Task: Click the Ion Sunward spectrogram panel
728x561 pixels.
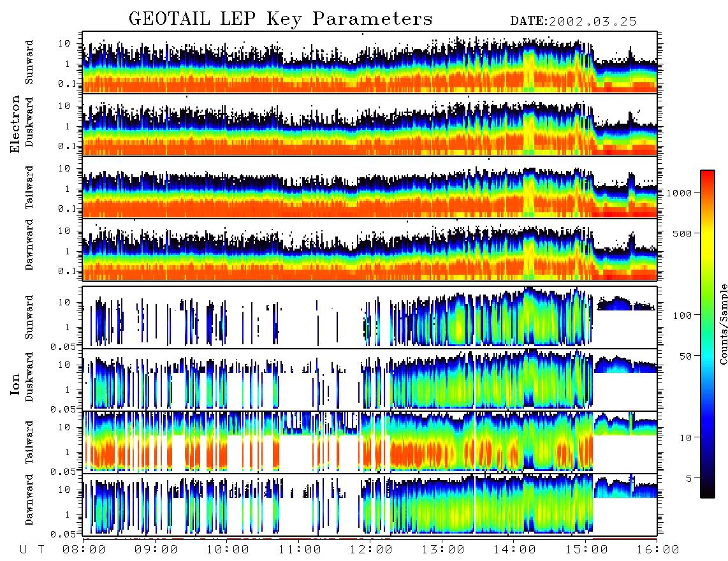Action: point(370,317)
